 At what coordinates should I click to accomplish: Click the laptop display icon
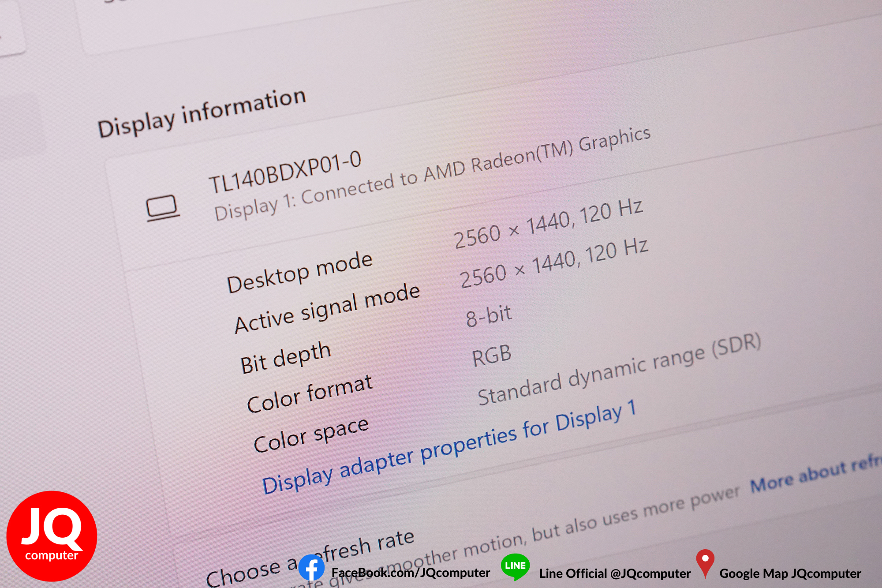pos(163,208)
